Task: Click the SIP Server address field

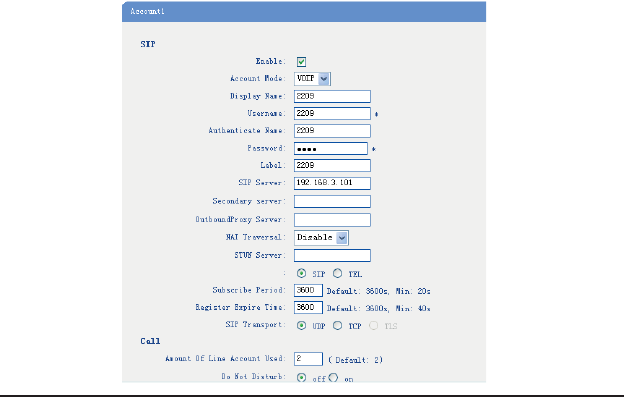Action: pyautogui.click(x=332, y=183)
